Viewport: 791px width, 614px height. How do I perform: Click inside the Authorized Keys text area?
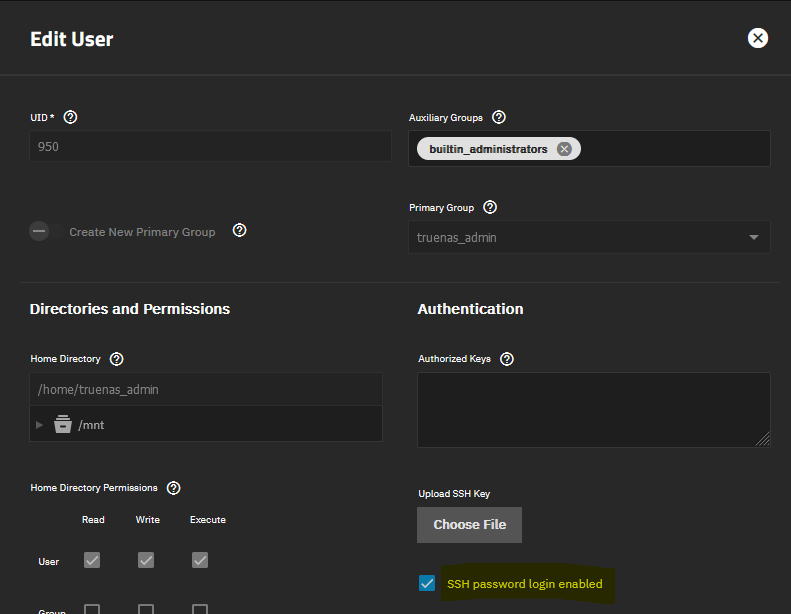pyautogui.click(x=593, y=409)
